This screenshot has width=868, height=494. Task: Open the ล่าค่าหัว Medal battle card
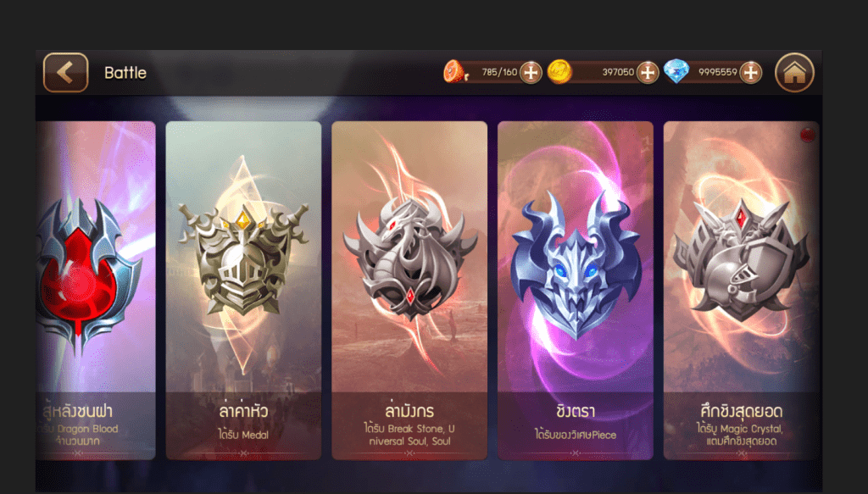(243, 291)
